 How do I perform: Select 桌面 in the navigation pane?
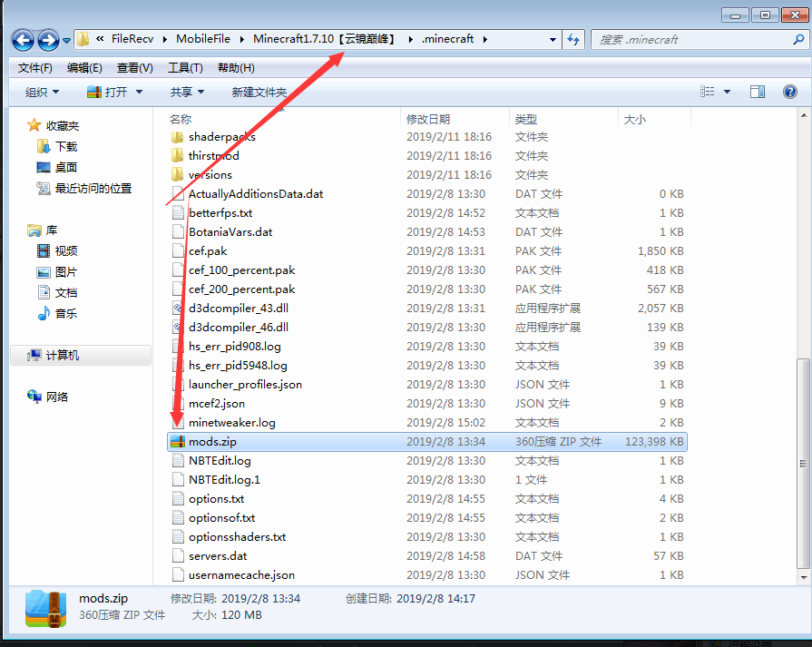pyautogui.click(x=66, y=167)
